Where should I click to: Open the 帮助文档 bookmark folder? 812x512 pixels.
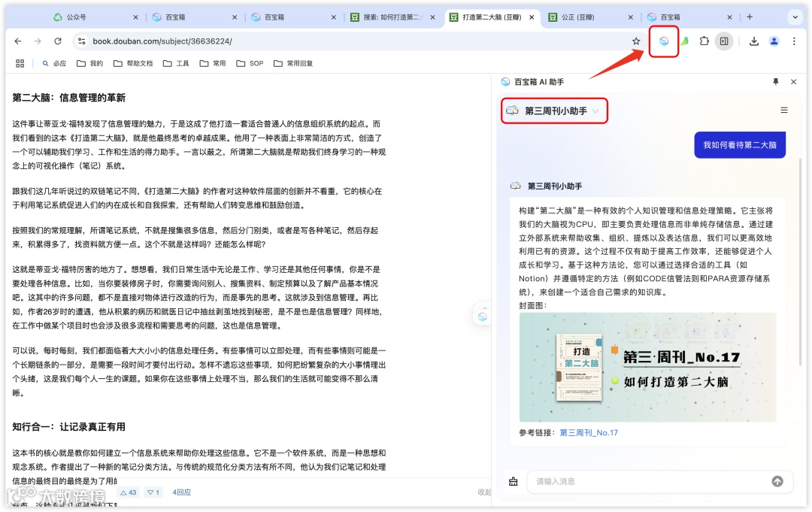pos(133,63)
